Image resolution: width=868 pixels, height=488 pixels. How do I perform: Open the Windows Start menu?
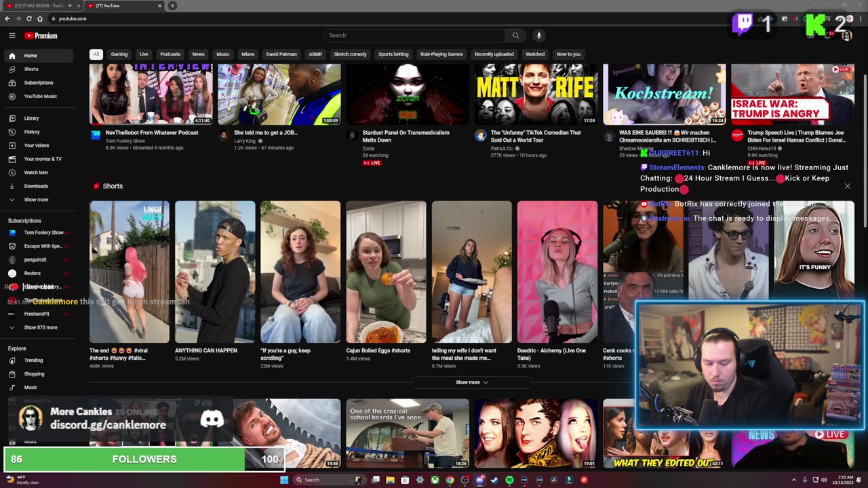tap(284, 480)
